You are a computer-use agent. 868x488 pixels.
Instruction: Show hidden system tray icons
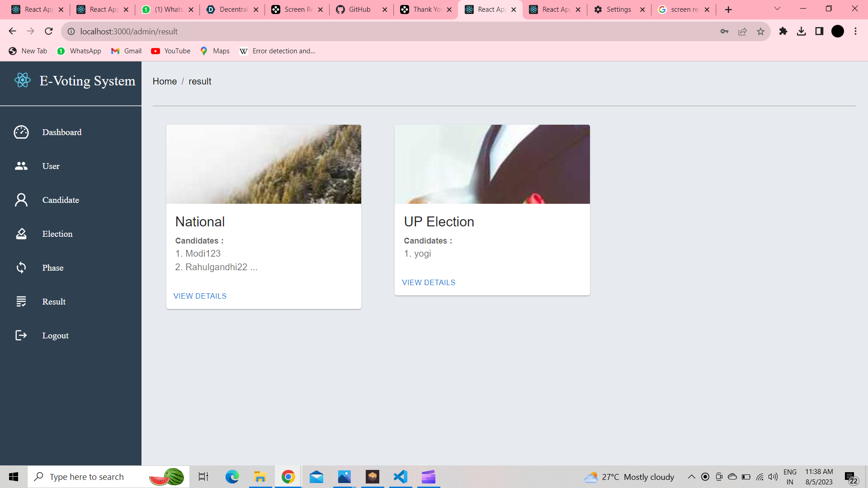point(691,477)
